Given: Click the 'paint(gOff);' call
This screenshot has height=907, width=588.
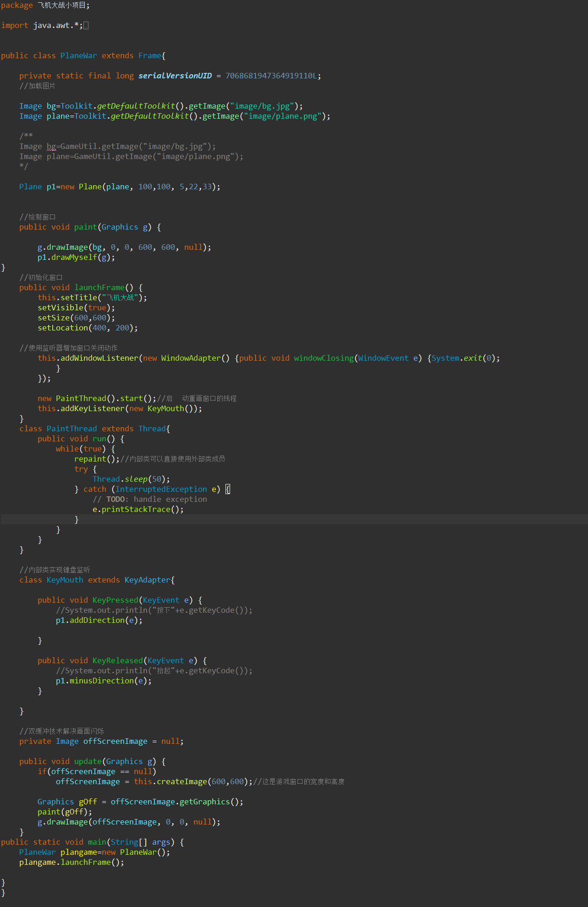Looking at the screenshot, I should (65, 812).
